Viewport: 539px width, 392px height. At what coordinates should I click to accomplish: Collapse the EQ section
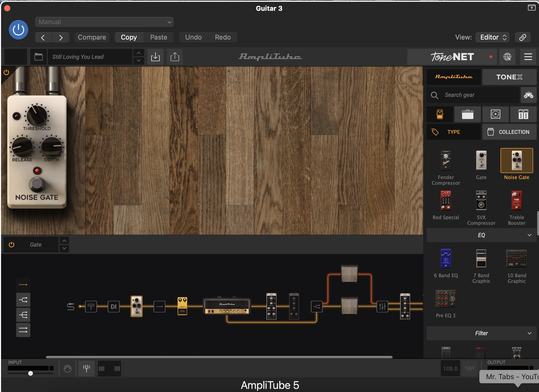481,235
